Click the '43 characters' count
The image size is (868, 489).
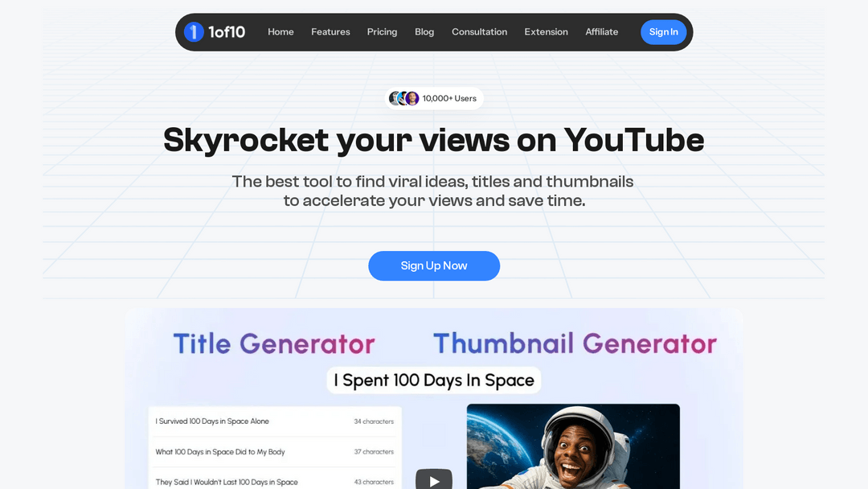click(x=374, y=482)
